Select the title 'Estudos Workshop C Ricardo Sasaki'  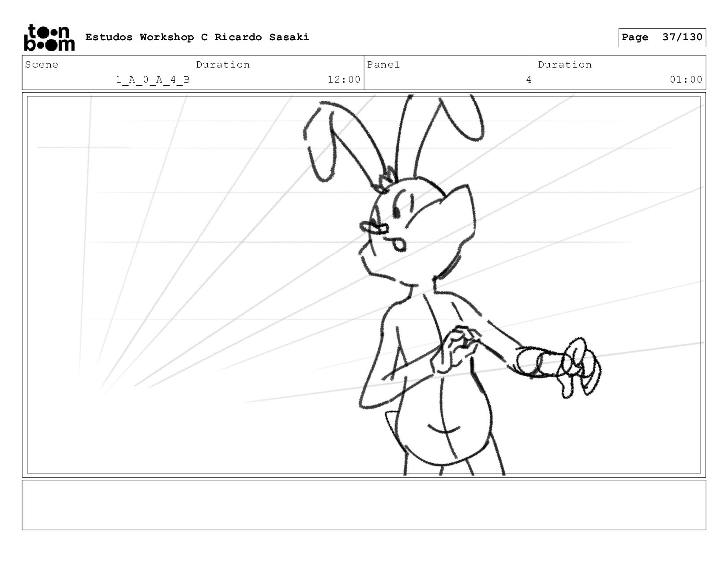[197, 37]
